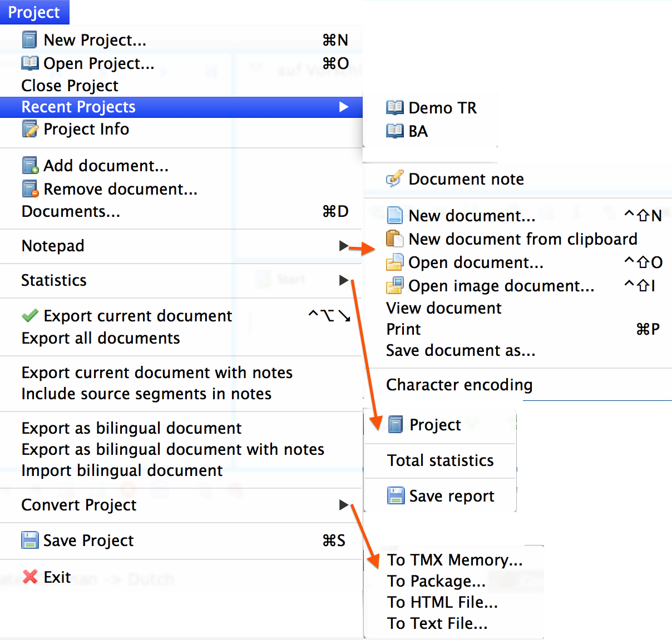Open the Project menu in menu bar

tap(34, 12)
